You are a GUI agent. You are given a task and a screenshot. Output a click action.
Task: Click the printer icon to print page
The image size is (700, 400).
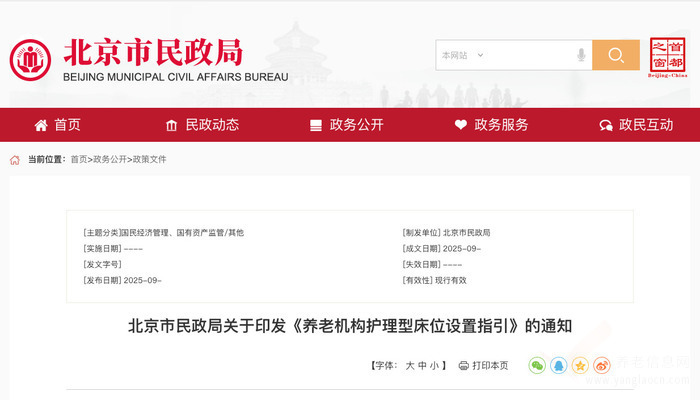coord(464,366)
